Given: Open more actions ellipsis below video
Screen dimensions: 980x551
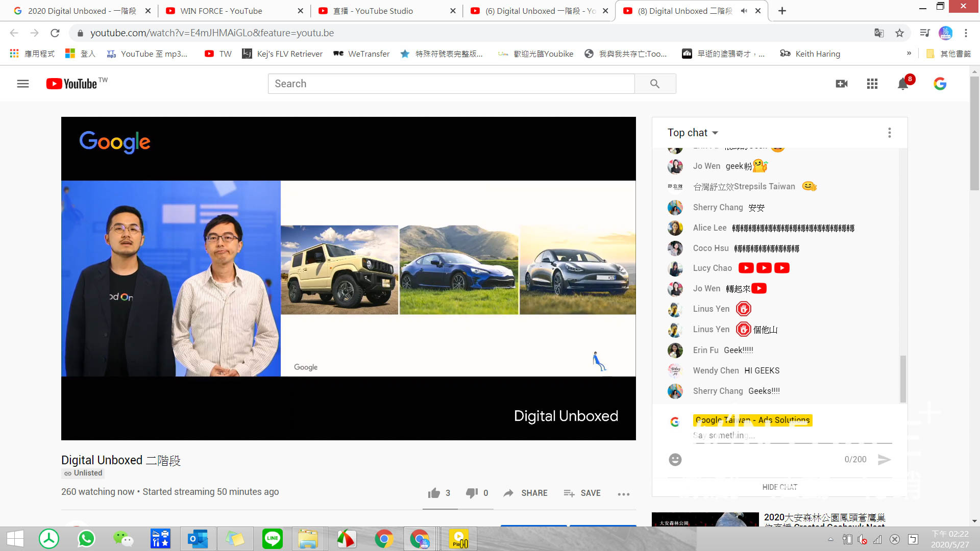Looking at the screenshot, I should point(623,494).
